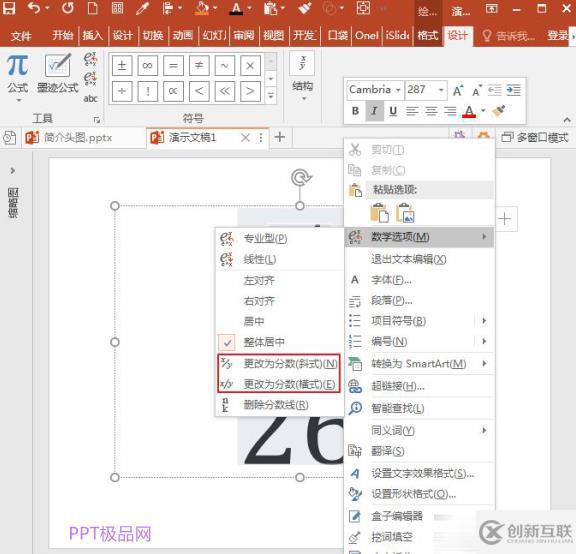Screen dimensions: 576x554
Task: Insert the tilde symbol
Action: click(224, 65)
